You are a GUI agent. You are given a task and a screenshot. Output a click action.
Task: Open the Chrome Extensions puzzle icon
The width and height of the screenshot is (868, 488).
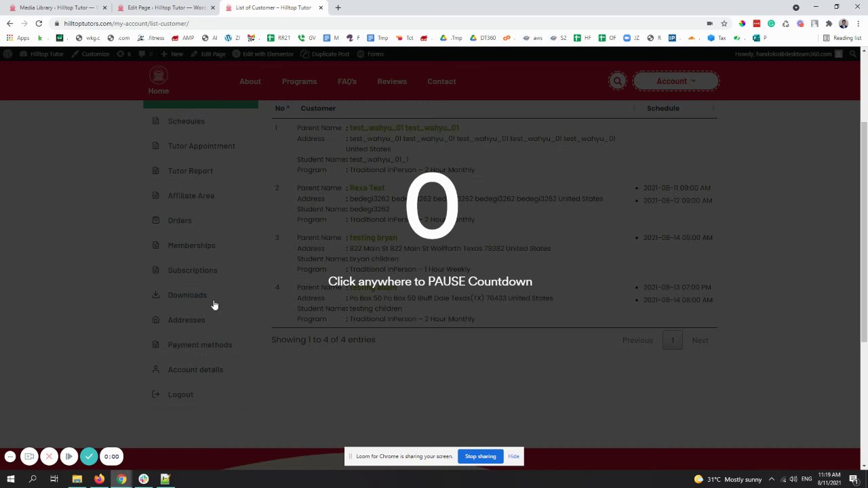829,23
